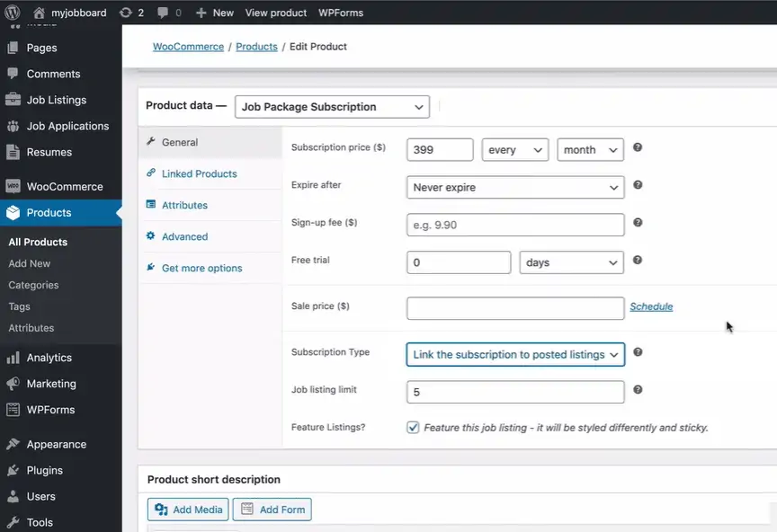Toggle the Feature Listings checkbox
Viewport: 777px width, 532px height.
(413, 428)
